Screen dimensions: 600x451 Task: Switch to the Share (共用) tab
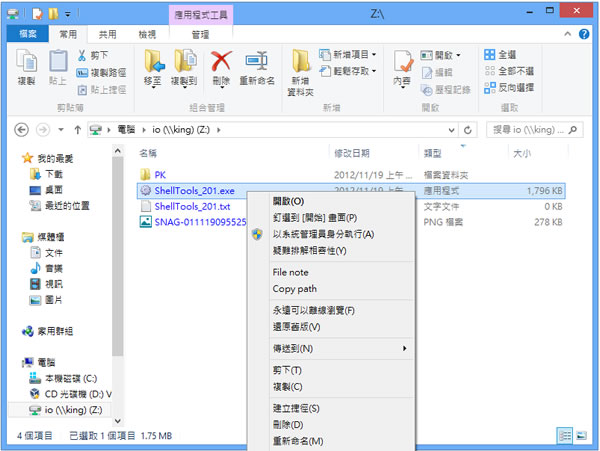(108, 34)
